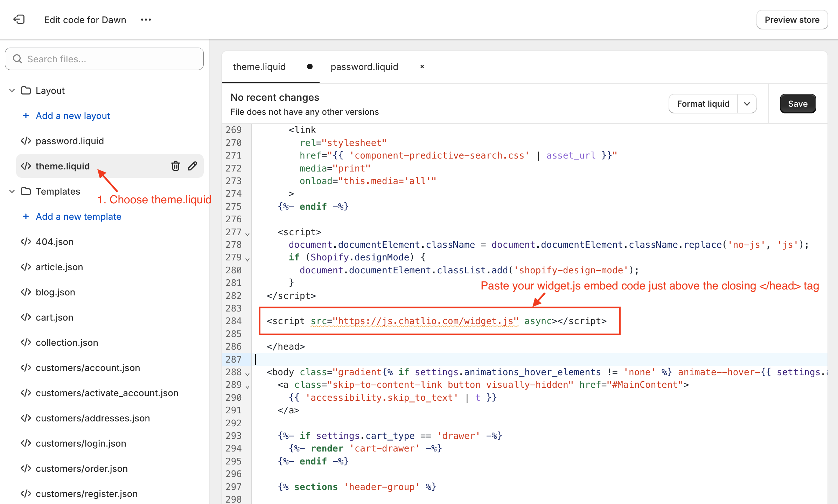The image size is (838, 504).
Task: Open customers/register.json file
Action: 86,494
